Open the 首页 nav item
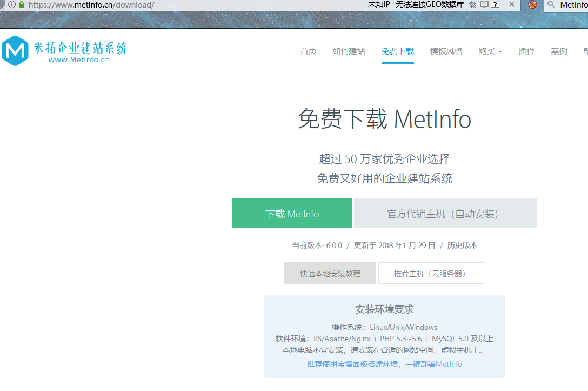588x391 pixels. point(308,51)
